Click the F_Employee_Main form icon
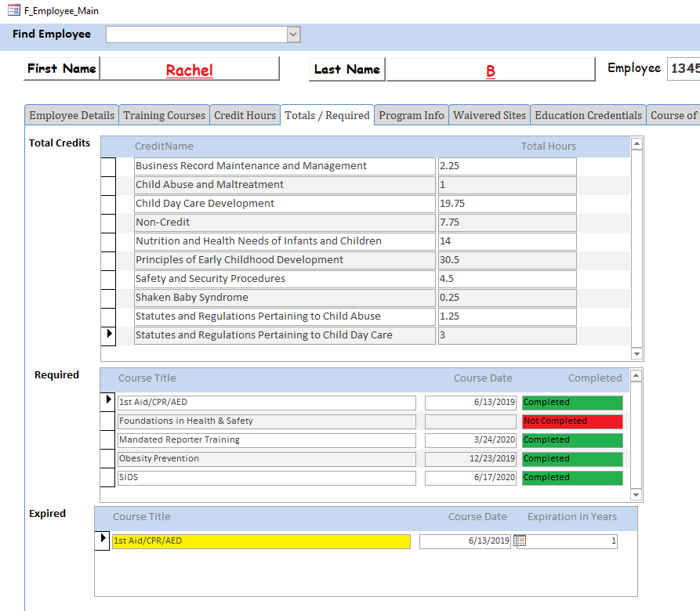 13,11
